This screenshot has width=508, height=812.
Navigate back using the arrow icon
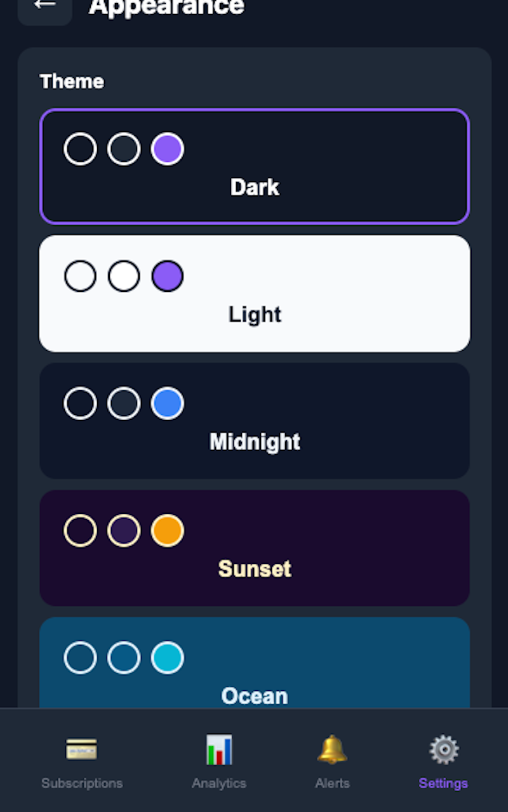[44, 5]
